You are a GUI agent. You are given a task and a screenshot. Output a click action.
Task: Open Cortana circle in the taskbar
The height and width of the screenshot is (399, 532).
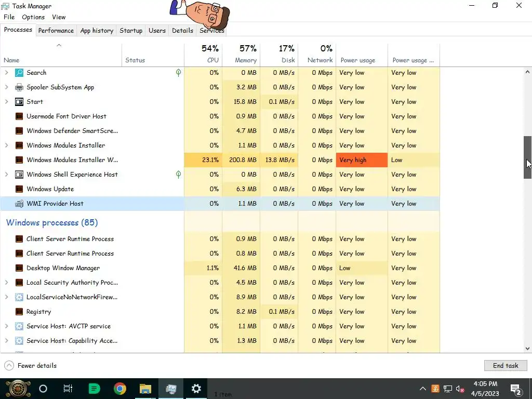43,389
